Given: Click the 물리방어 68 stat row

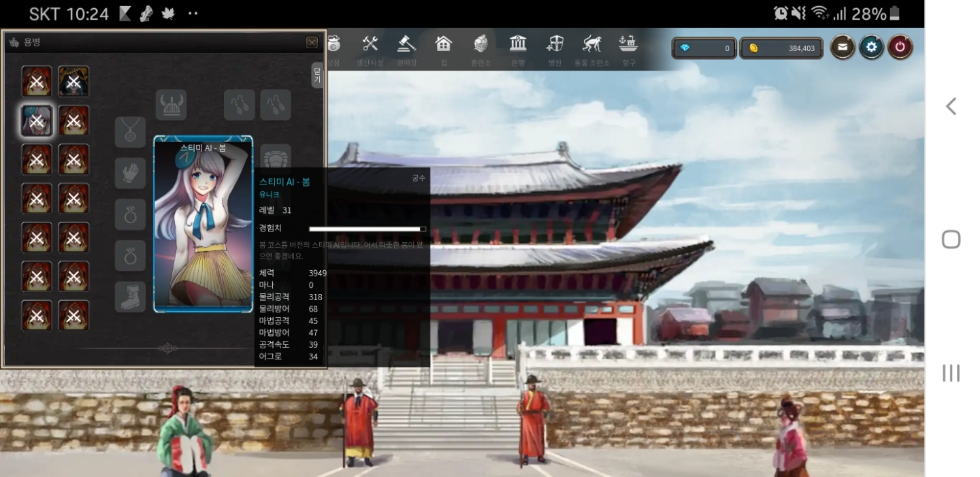Looking at the screenshot, I should pos(289,309).
